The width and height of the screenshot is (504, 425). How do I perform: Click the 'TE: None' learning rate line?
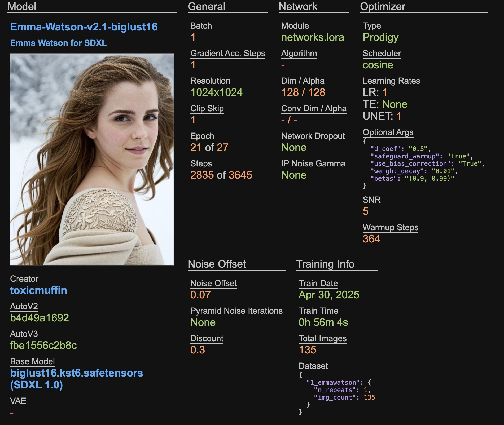[385, 104]
